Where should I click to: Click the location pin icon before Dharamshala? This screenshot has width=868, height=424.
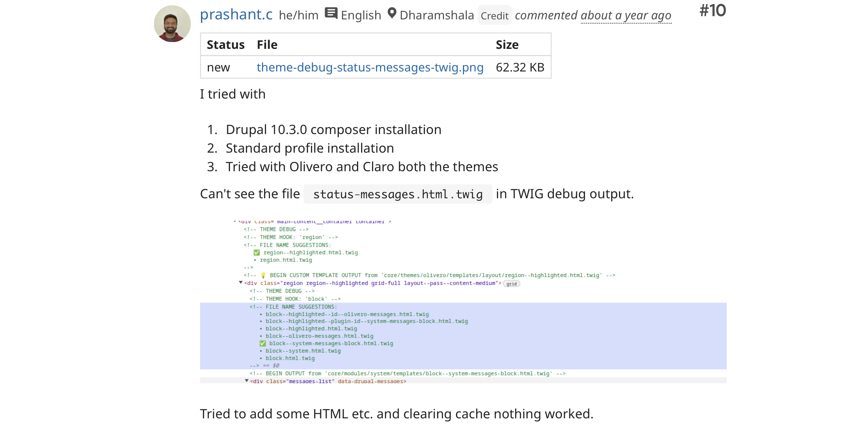pyautogui.click(x=391, y=13)
